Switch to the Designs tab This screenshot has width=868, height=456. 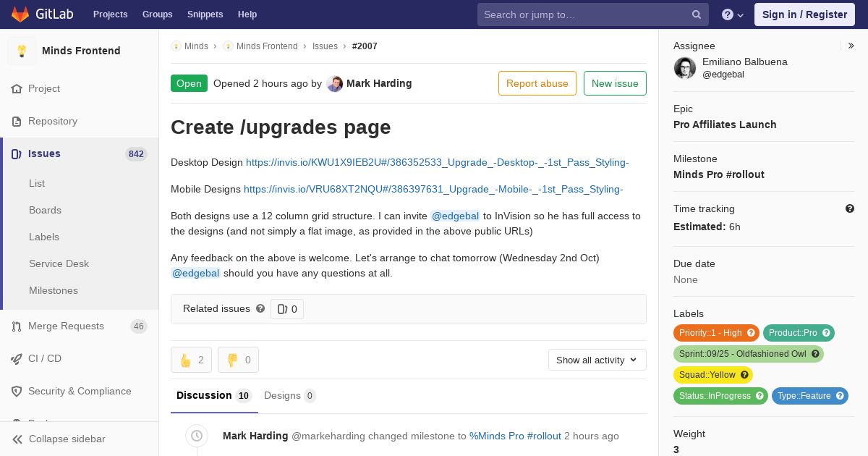coord(289,396)
